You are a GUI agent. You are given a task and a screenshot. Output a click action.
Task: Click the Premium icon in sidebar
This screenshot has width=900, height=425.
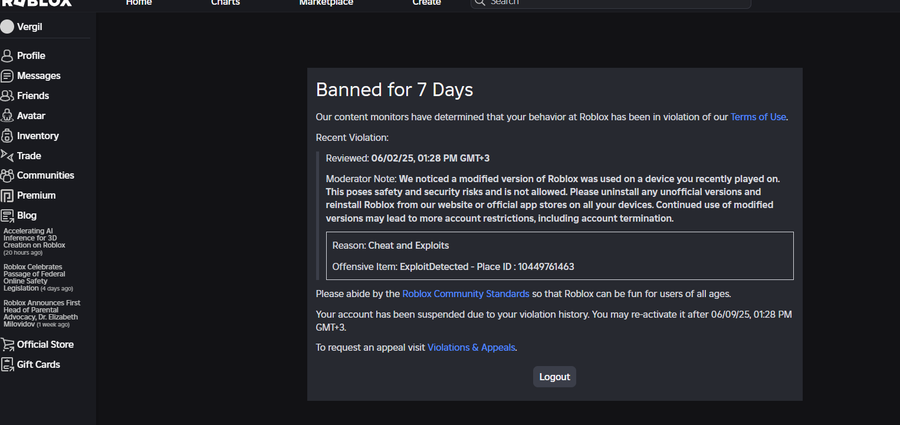click(7, 196)
